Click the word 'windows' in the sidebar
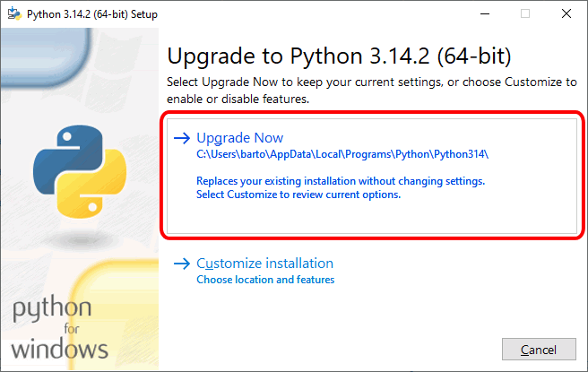Screen dimensions: 588x372 point(60,348)
